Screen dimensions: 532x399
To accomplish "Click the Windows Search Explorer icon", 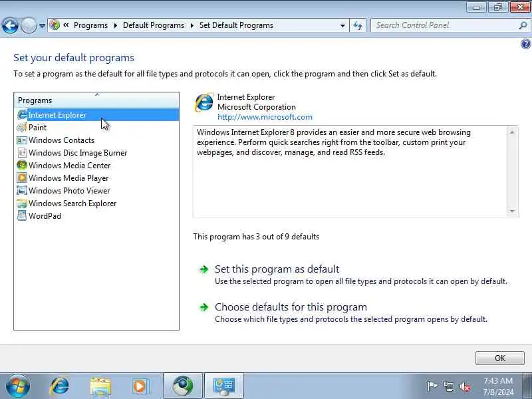I will coord(22,203).
